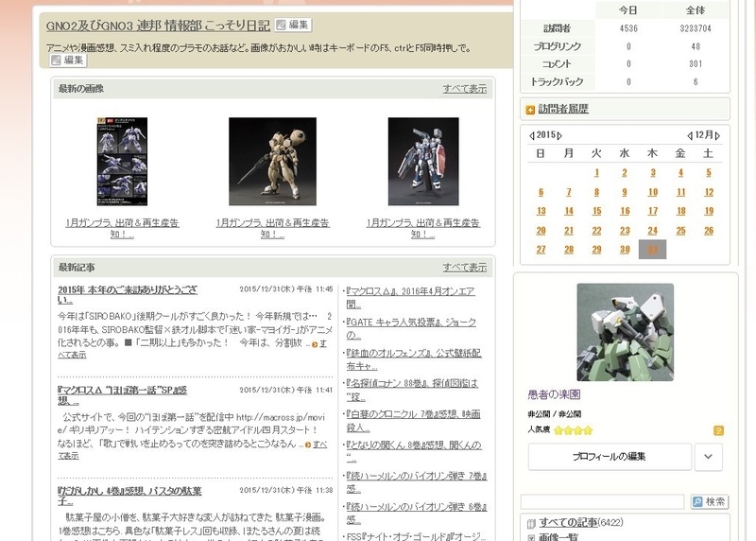Click the 検索 search button
Viewport: 756px width, 541px height.
point(710,502)
